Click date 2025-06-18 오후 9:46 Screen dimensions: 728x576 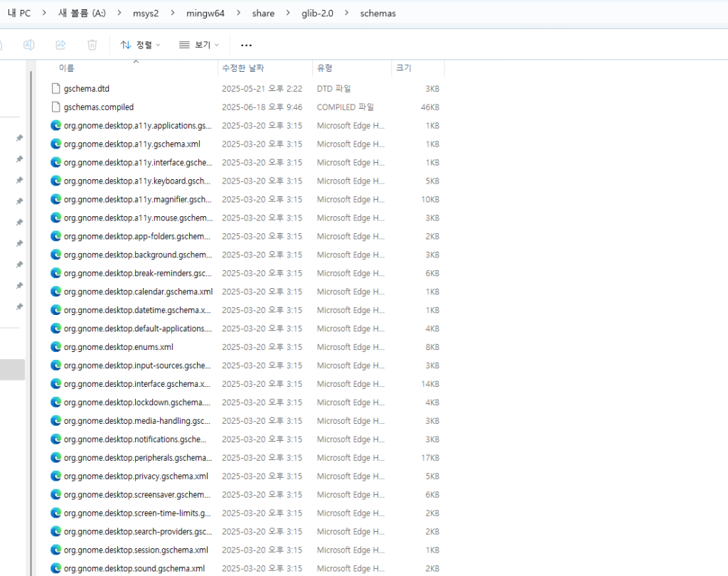(262, 107)
